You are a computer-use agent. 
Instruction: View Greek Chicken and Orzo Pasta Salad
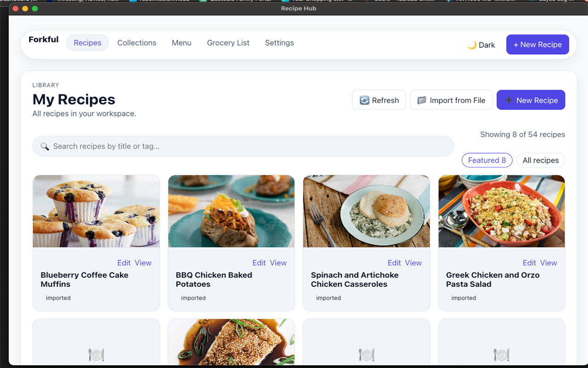548,263
